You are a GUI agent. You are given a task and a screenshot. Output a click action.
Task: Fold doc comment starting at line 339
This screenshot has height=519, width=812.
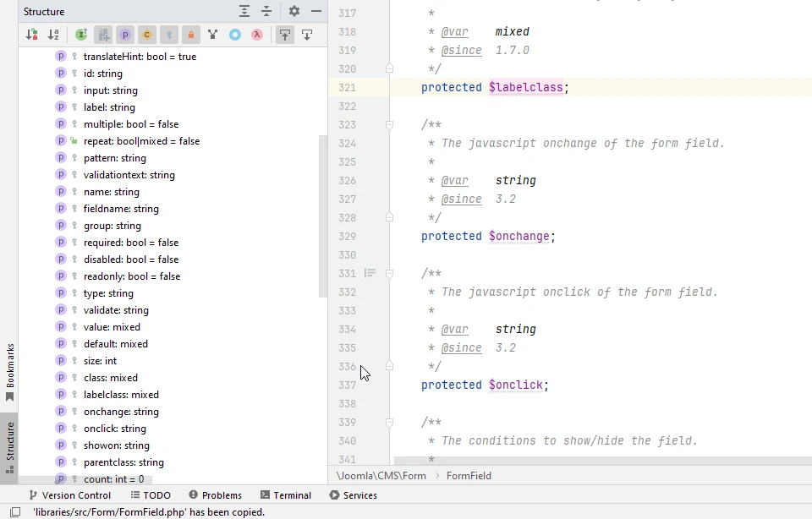(x=389, y=423)
